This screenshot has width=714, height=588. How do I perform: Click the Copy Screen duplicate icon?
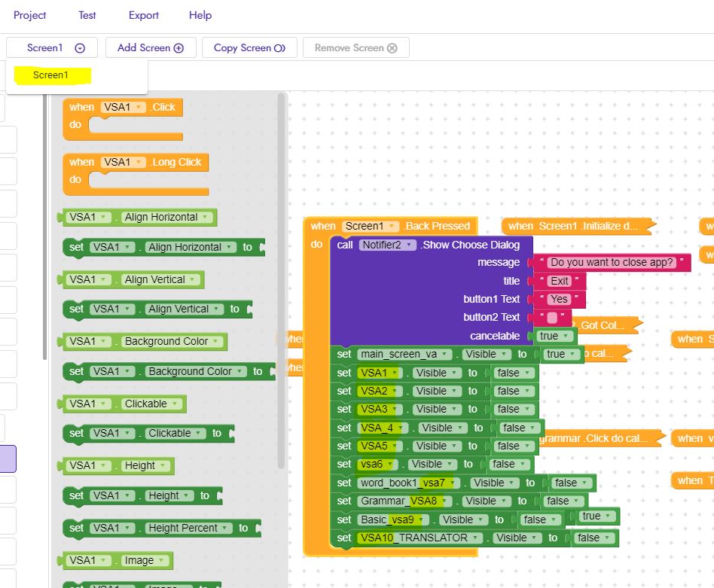(x=279, y=48)
